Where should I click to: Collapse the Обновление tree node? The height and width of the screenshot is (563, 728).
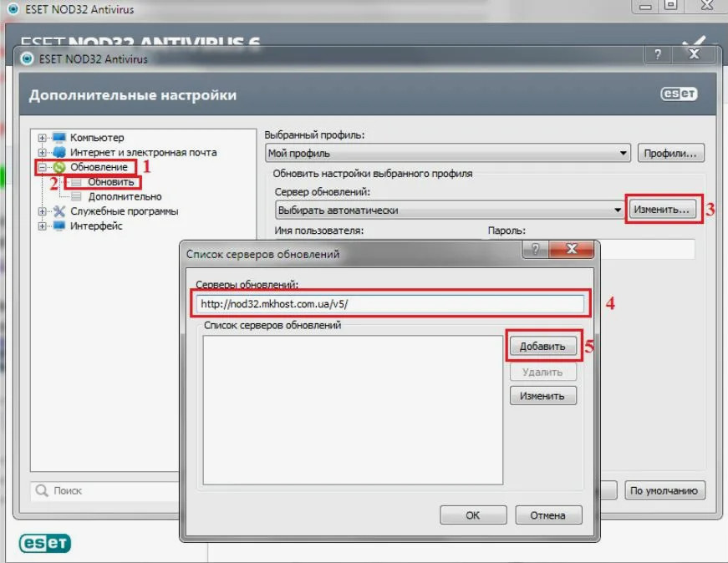42,168
